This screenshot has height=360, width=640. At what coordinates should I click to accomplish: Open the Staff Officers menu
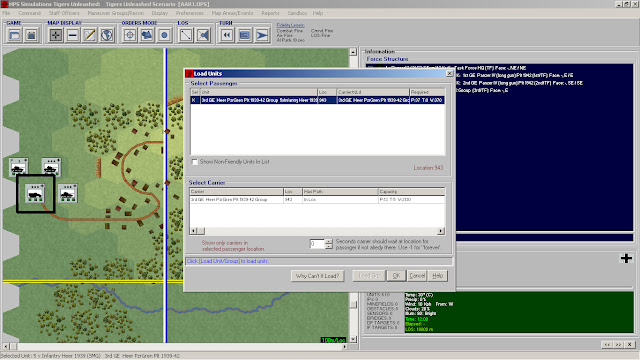pos(64,13)
